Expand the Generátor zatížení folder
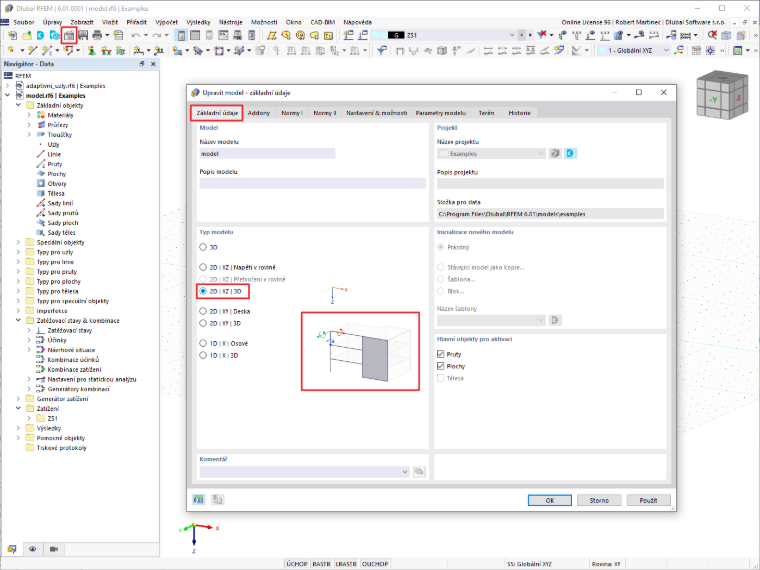760x570 pixels. click(18, 399)
